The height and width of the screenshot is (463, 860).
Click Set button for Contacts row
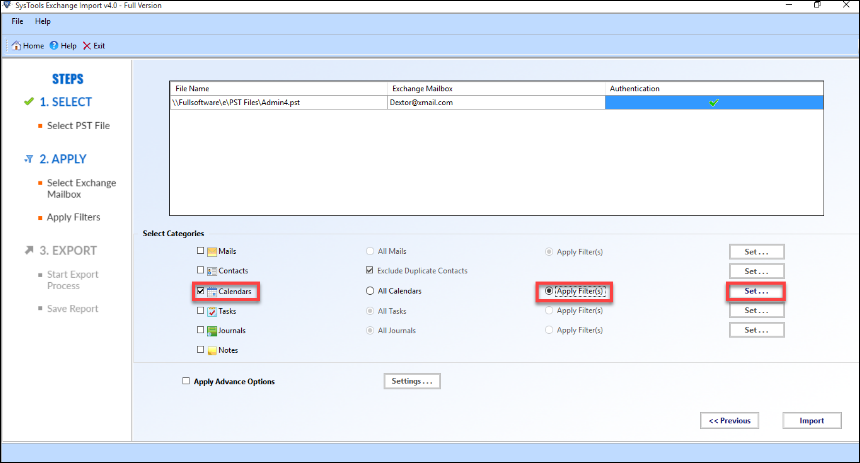point(756,271)
